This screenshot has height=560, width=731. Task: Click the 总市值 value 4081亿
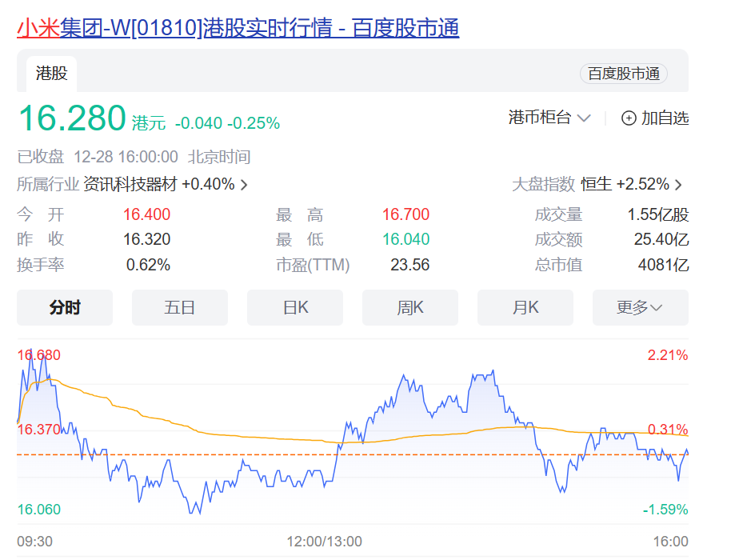tap(663, 265)
